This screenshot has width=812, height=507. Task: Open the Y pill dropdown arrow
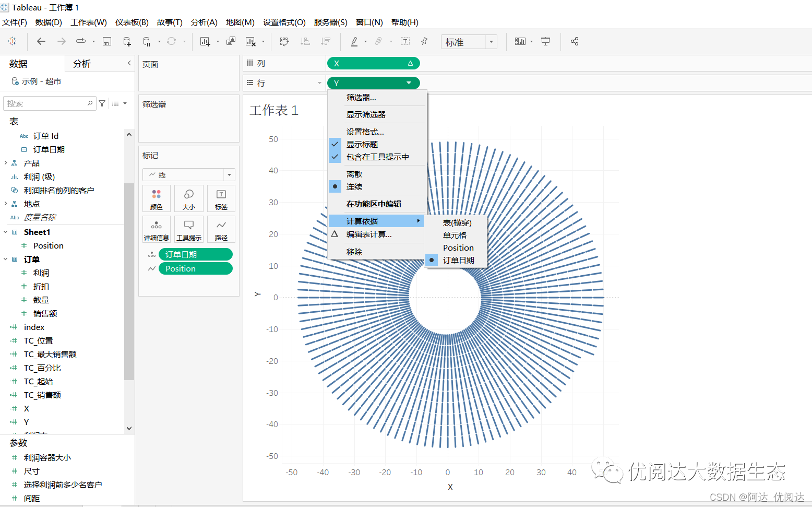[409, 82]
